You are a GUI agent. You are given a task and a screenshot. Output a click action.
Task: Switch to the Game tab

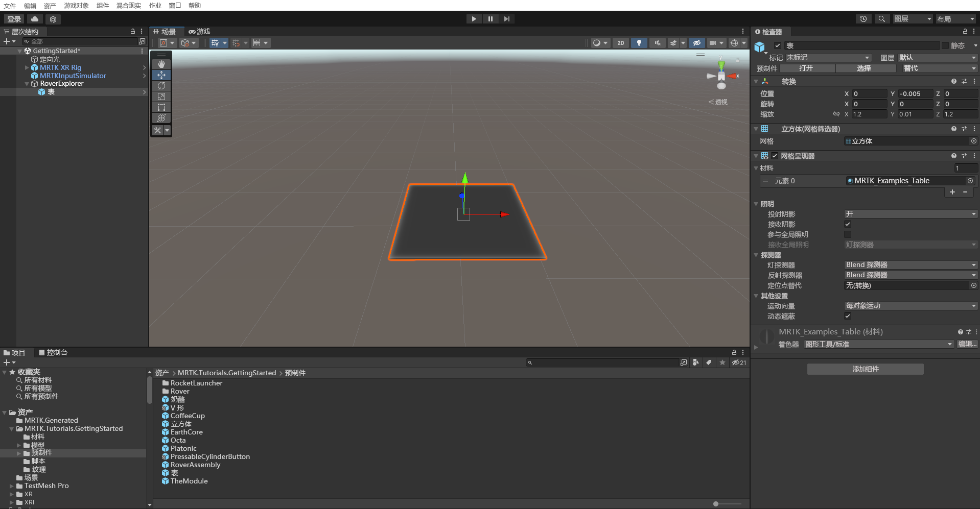[199, 32]
